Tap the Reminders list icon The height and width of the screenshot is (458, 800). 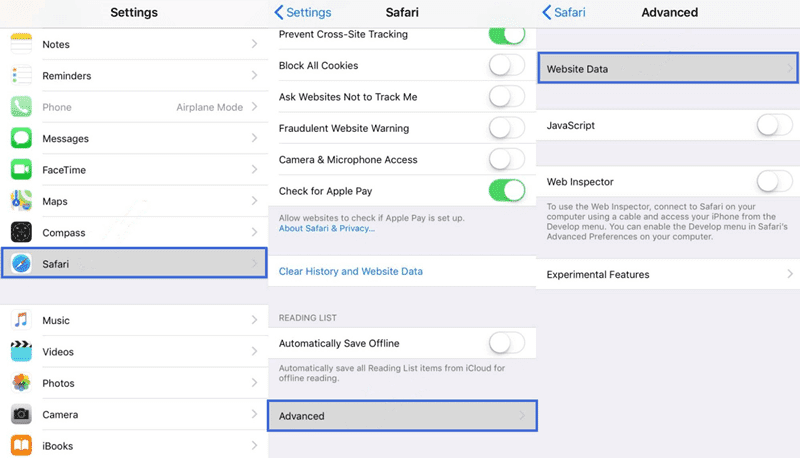click(21, 75)
